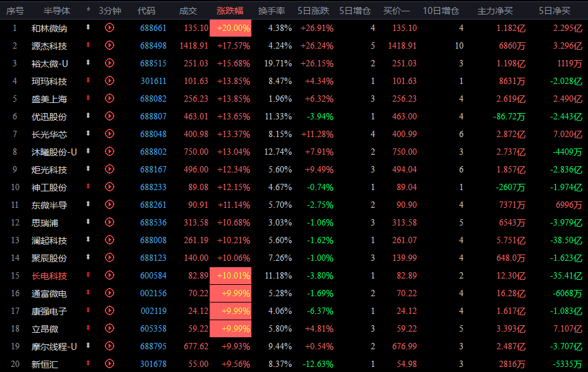Viewport: 588px width, 372px height.
Task: Click the 买价一 column header
Action: click(x=397, y=11)
